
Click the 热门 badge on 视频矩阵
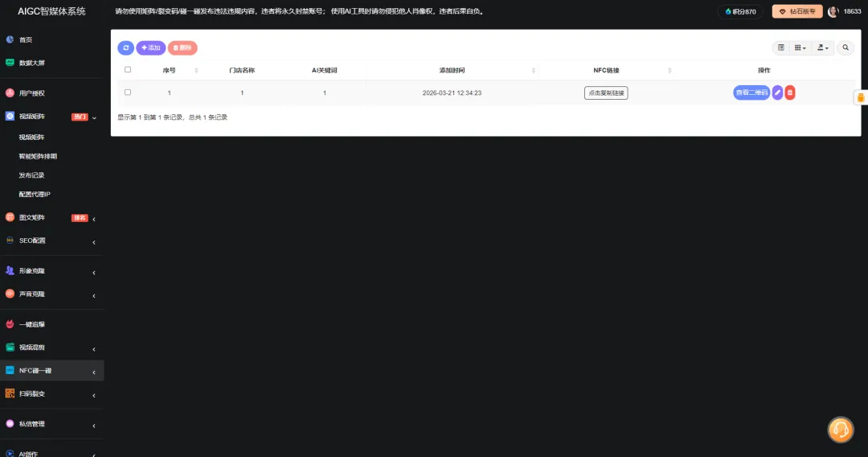pos(80,117)
